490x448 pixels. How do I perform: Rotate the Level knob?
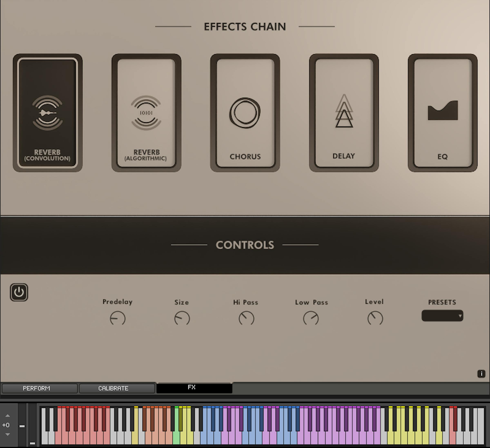[375, 317]
